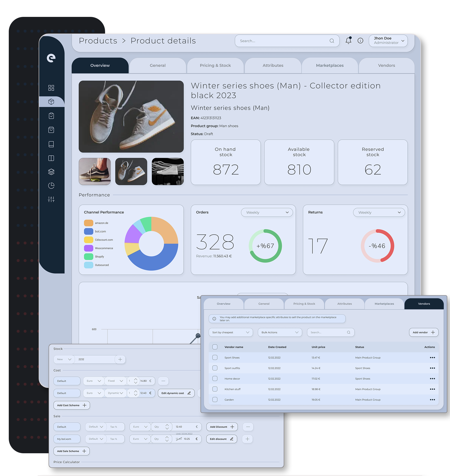Viewport: 450px width, 476px height.
Task: Toggle the select-all vendors checkbox
Action: (x=215, y=347)
